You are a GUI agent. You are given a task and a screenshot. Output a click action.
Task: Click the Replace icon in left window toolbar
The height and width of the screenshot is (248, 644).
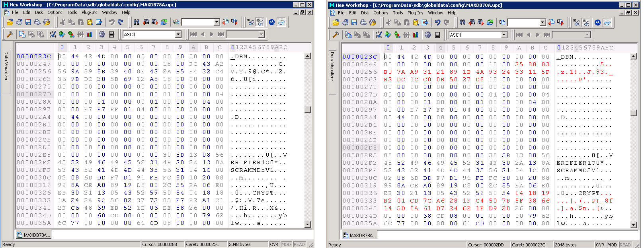[164, 22]
